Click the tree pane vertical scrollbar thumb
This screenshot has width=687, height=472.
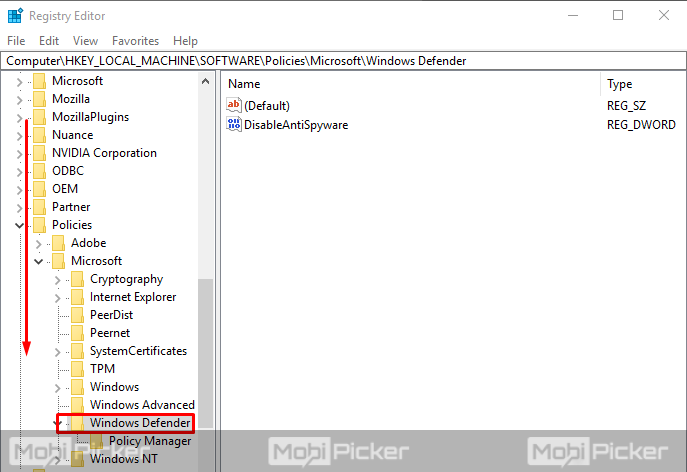click(205, 353)
